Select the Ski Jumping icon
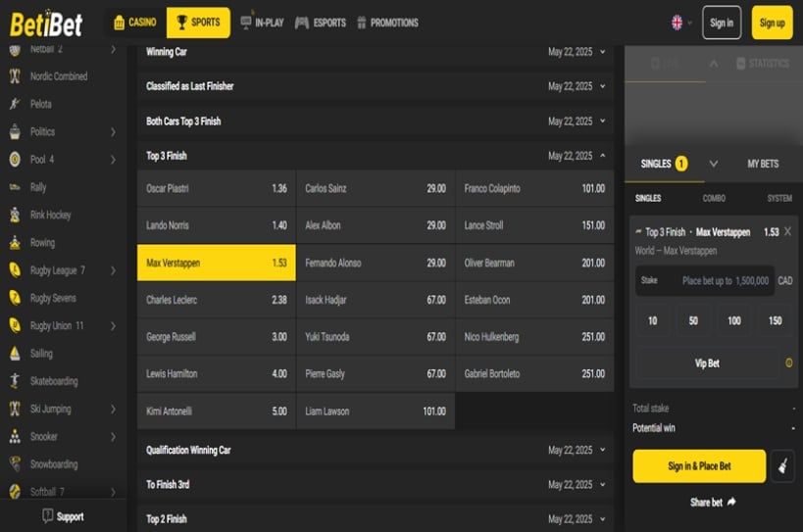The height and width of the screenshot is (532, 803). click(x=15, y=409)
